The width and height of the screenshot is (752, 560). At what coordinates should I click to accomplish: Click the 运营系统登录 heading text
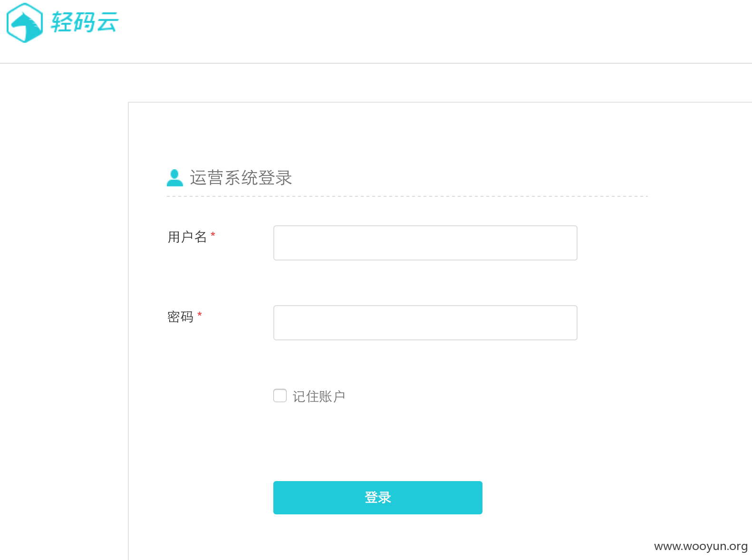[x=241, y=178]
